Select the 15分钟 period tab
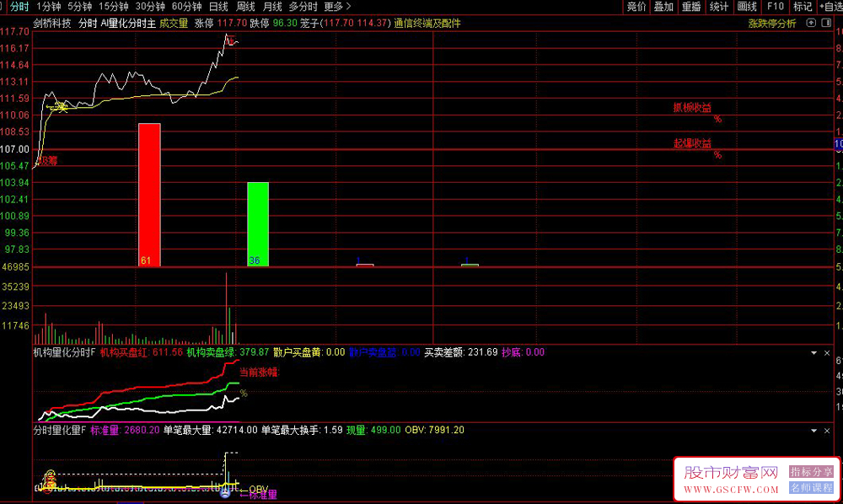 click(114, 7)
